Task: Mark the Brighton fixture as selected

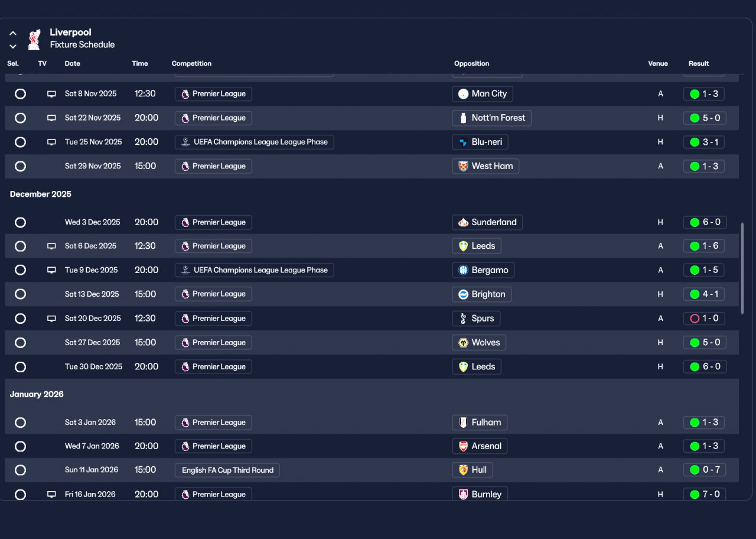Action: [20, 294]
